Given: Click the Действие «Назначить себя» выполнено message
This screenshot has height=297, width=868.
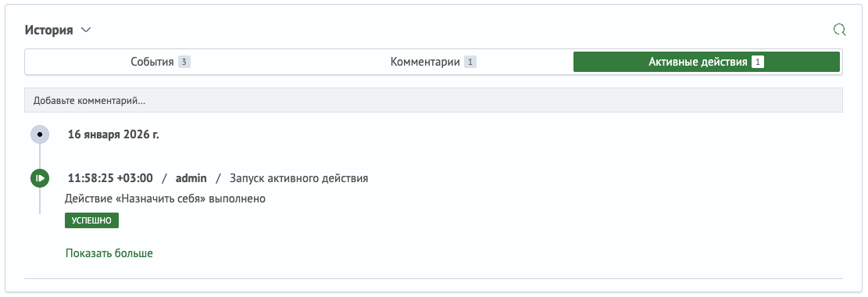Looking at the screenshot, I should 165,199.
